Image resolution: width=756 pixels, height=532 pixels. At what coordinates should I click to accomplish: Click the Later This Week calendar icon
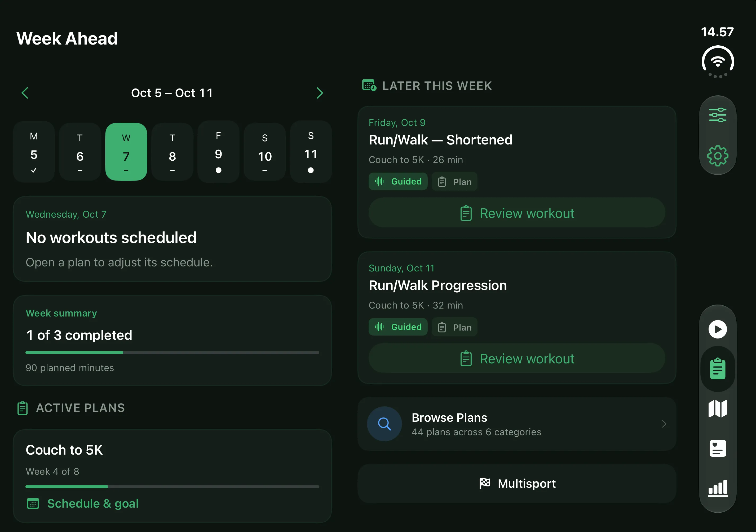click(x=369, y=85)
